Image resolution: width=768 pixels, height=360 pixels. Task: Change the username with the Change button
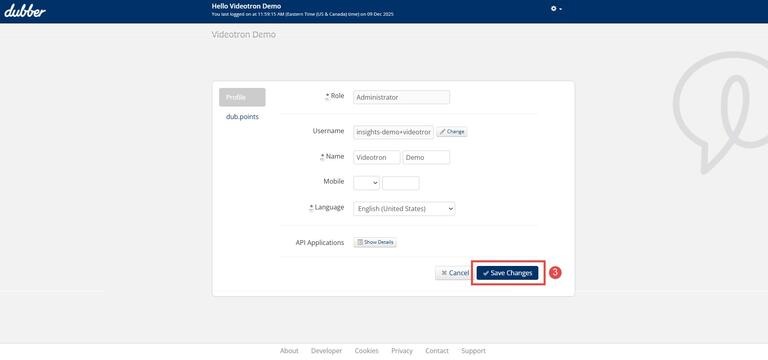pos(452,132)
